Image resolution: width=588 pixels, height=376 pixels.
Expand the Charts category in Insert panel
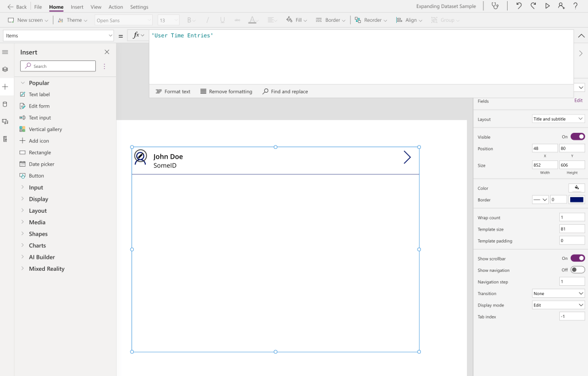[x=37, y=245]
